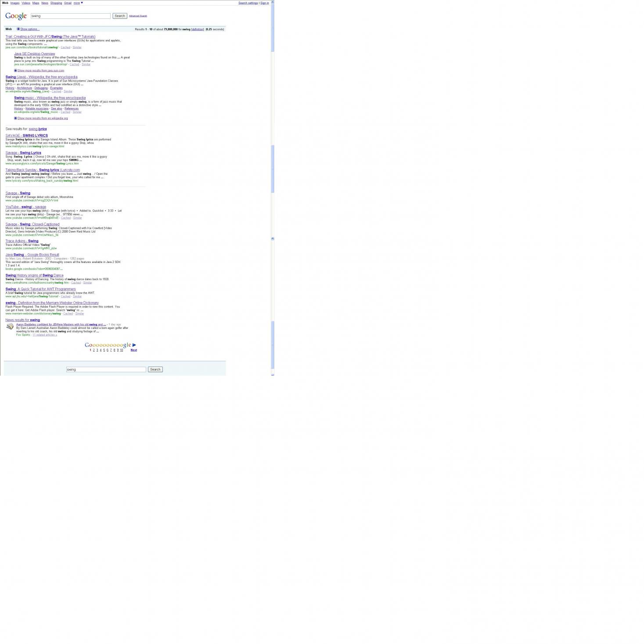Click the Sign in link
The image size is (644, 644).
coord(265,3)
